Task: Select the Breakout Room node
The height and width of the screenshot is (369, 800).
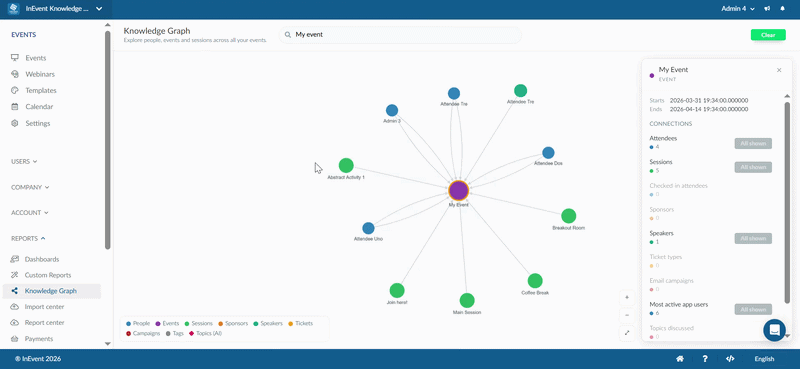Action: tap(568, 216)
